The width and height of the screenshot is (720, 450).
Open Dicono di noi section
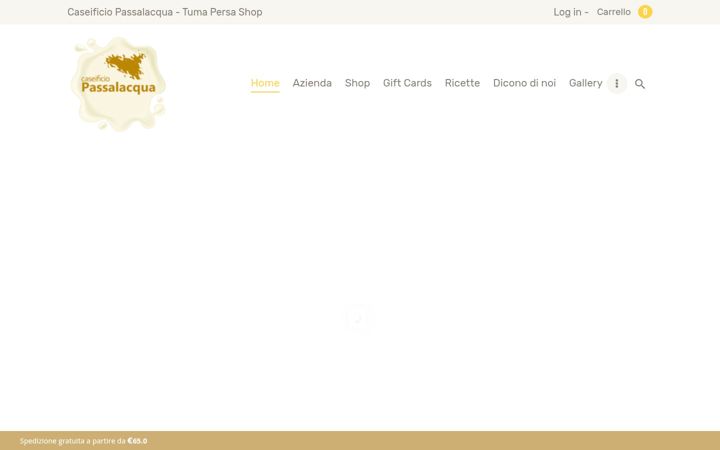pyautogui.click(x=524, y=83)
